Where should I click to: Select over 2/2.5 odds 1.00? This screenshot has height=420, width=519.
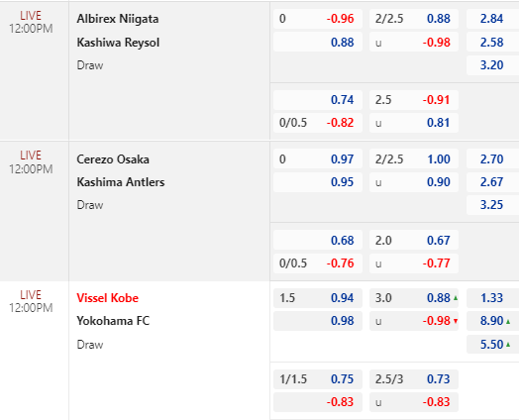[438, 159]
